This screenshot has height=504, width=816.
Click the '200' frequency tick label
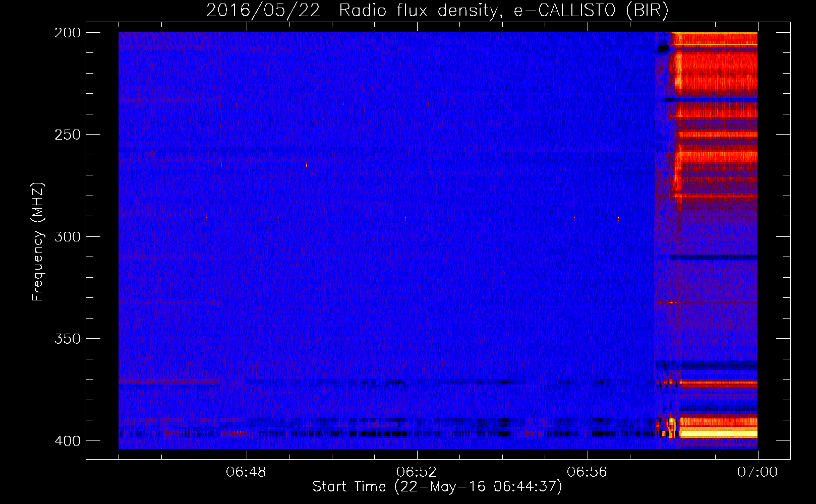pyautogui.click(x=68, y=33)
